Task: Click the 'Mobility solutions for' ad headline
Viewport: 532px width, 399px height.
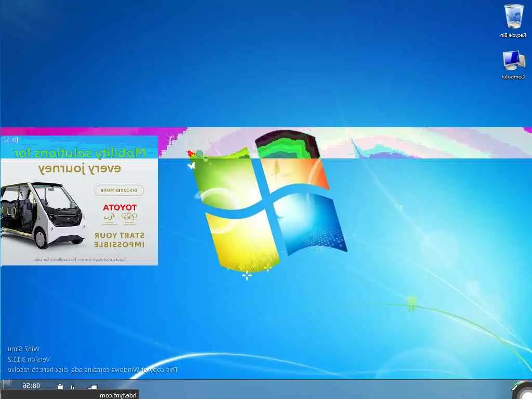Action: 79,153
